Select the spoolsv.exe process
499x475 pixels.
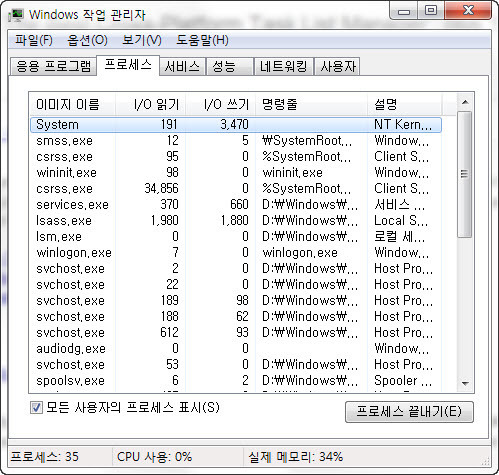[236, 381]
